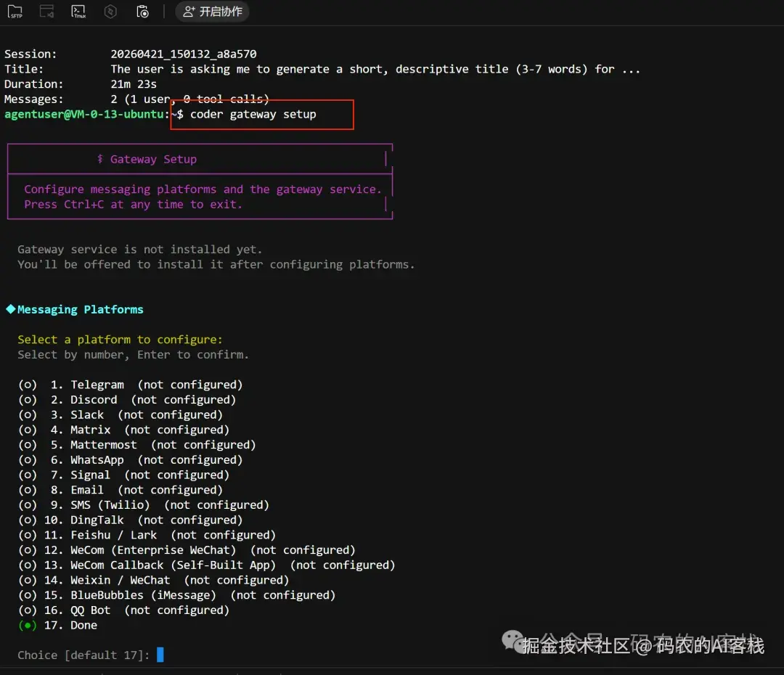784x675 pixels.
Task: Select the Mattermost radio option
Action: coord(28,444)
